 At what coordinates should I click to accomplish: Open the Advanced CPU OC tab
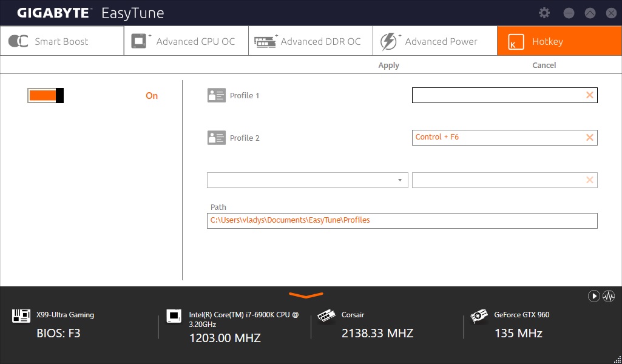186,41
